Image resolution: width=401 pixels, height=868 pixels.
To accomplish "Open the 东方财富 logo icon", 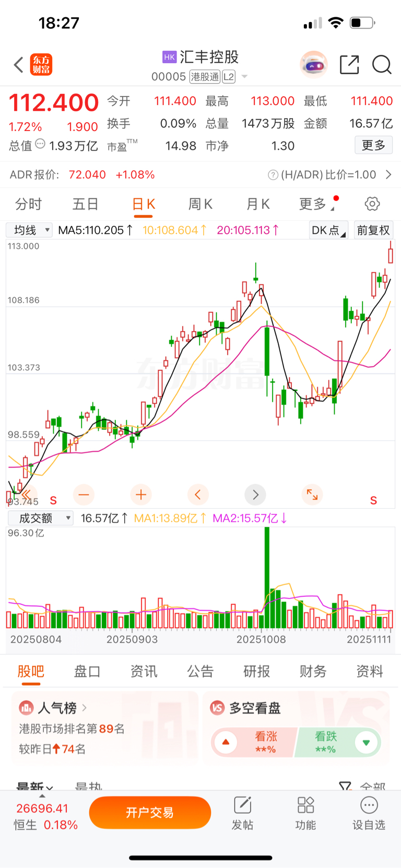I will [x=41, y=65].
